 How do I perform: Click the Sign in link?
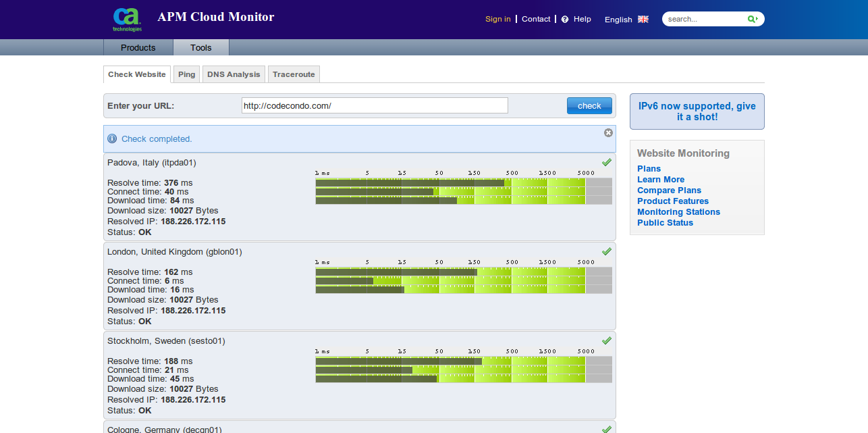click(x=498, y=19)
